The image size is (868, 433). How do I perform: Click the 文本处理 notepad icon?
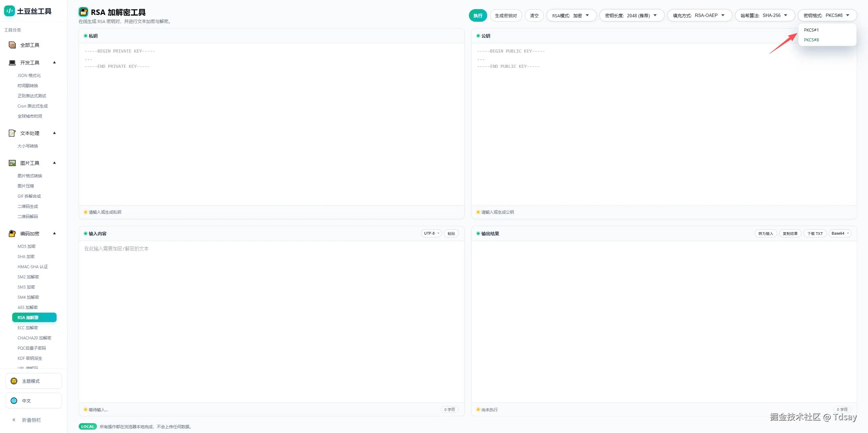pyautogui.click(x=12, y=133)
